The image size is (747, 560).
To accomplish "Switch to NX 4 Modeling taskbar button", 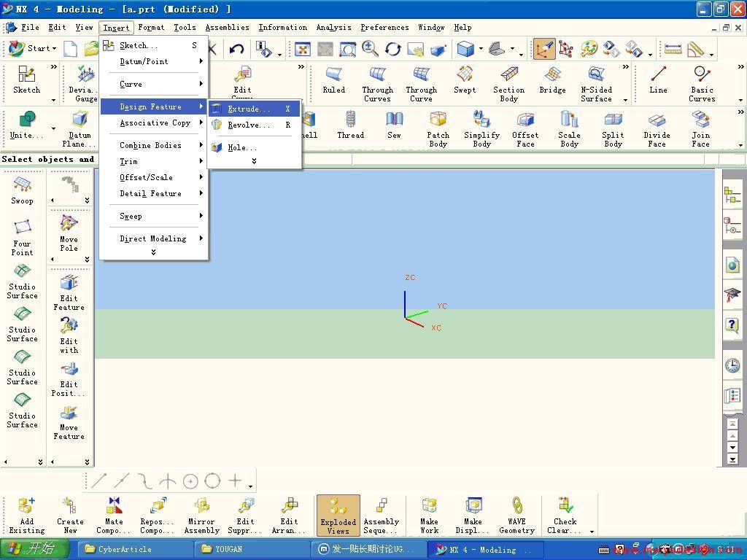I will click(487, 549).
